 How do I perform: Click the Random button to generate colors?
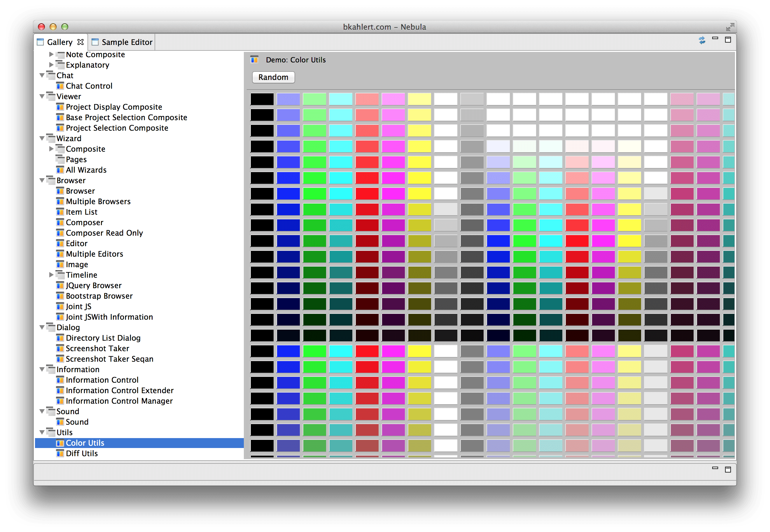point(273,77)
